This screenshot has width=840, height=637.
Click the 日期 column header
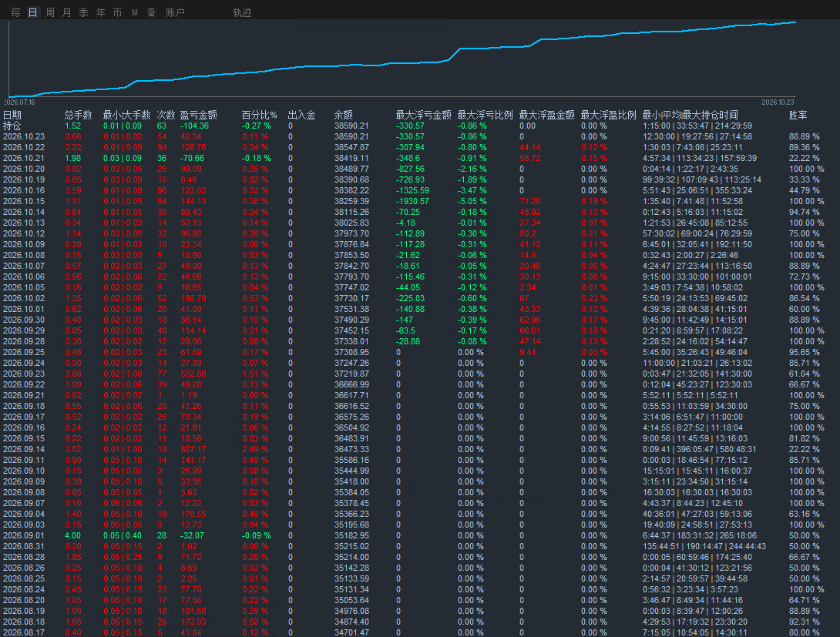pos(12,115)
